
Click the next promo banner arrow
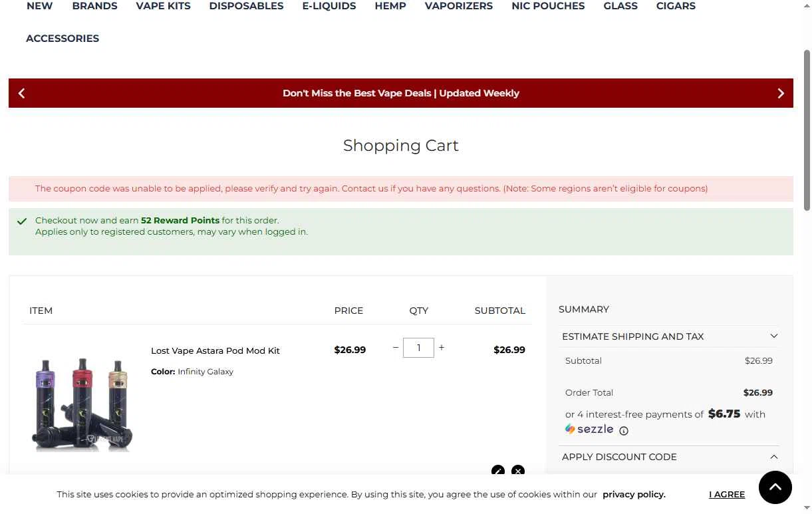coord(781,93)
